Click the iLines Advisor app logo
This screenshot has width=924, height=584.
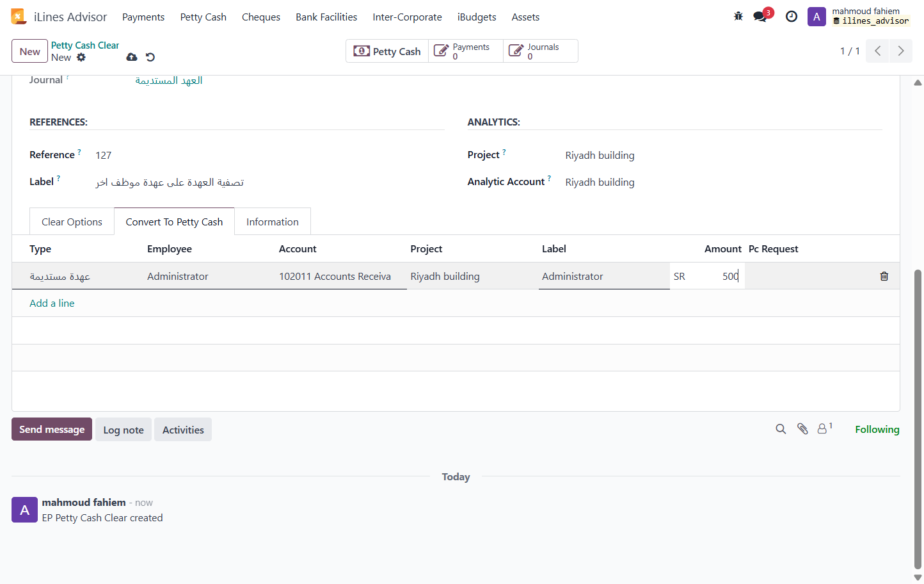(19, 17)
